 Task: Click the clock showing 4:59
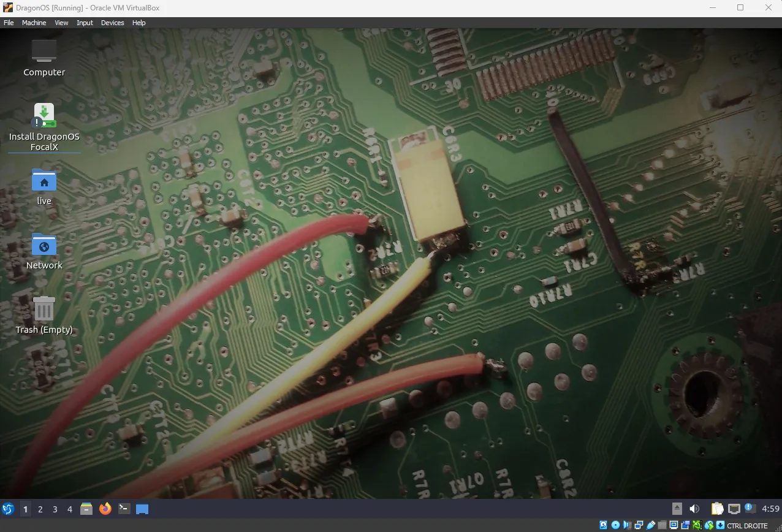[770, 509]
